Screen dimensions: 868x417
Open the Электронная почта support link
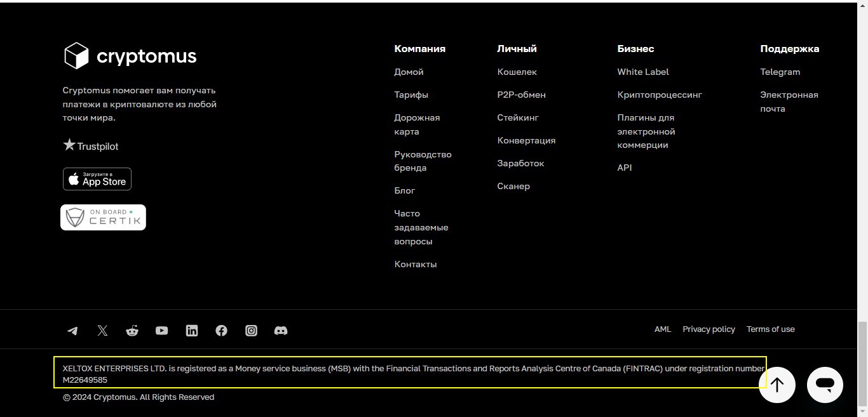(x=789, y=102)
